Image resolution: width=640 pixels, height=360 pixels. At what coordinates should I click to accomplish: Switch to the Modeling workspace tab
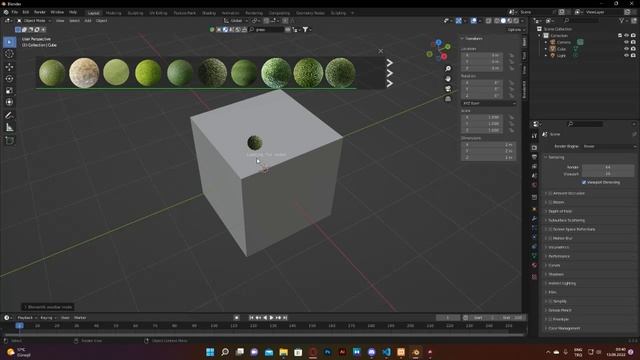coord(113,13)
